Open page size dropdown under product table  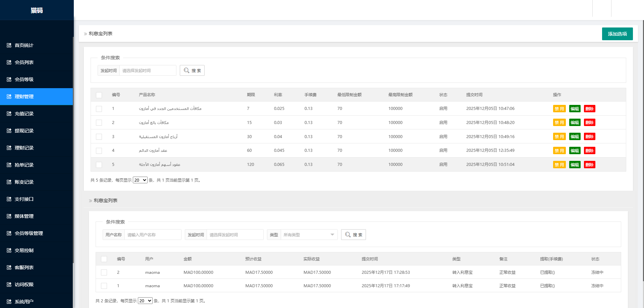pyautogui.click(x=140, y=180)
